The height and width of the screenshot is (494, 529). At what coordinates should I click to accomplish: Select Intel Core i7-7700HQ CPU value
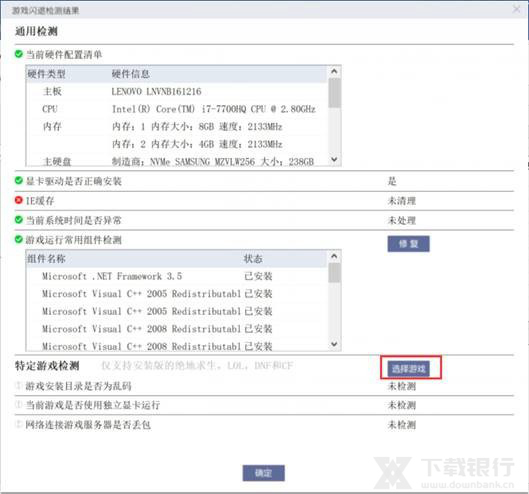(214, 109)
